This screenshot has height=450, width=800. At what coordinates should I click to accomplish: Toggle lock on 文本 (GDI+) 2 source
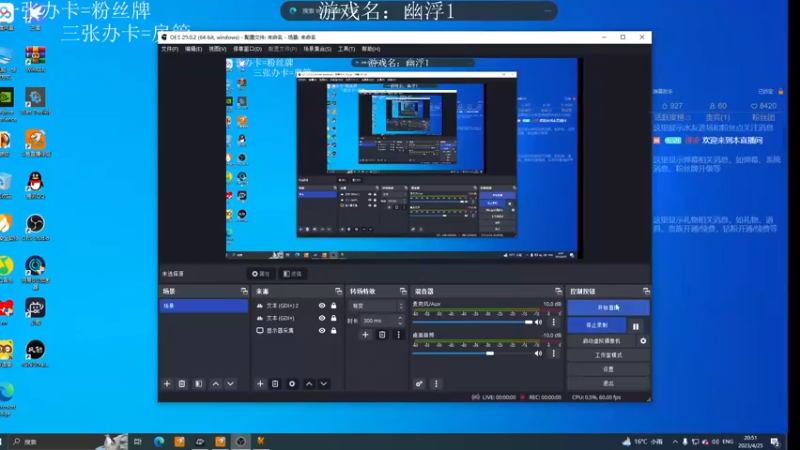[x=334, y=306]
